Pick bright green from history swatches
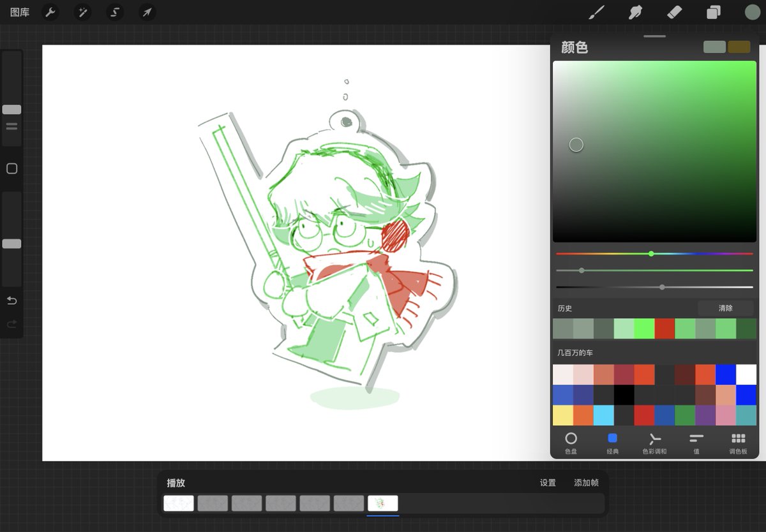The image size is (766, 532). click(645, 329)
